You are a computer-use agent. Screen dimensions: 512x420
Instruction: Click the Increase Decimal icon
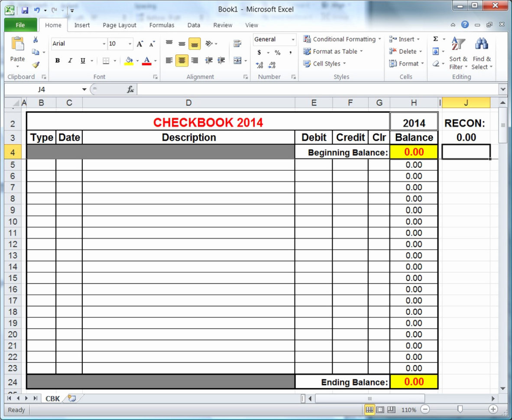[259, 65]
